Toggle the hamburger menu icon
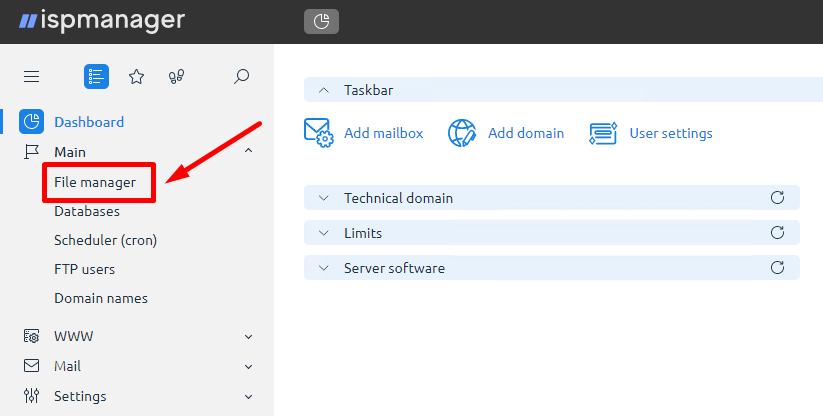The width and height of the screenshot is (823, 416). click(x=31, y=77)
